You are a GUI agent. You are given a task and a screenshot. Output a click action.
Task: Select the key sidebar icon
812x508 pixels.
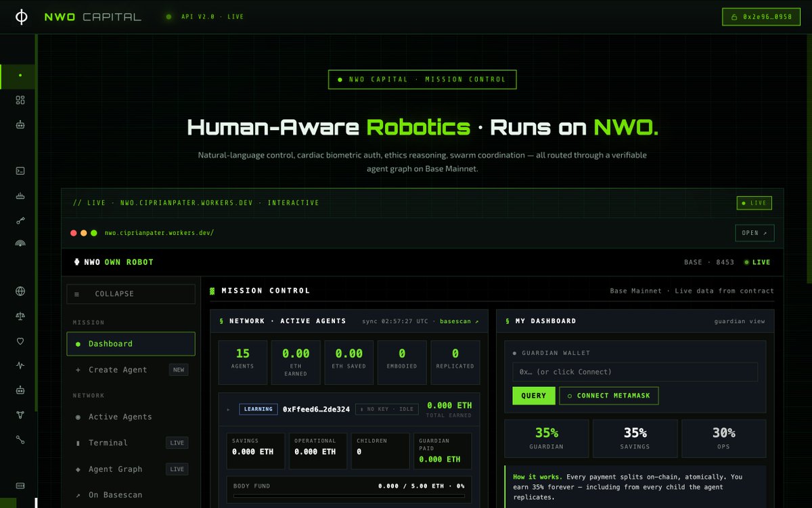tap(20, 220)
